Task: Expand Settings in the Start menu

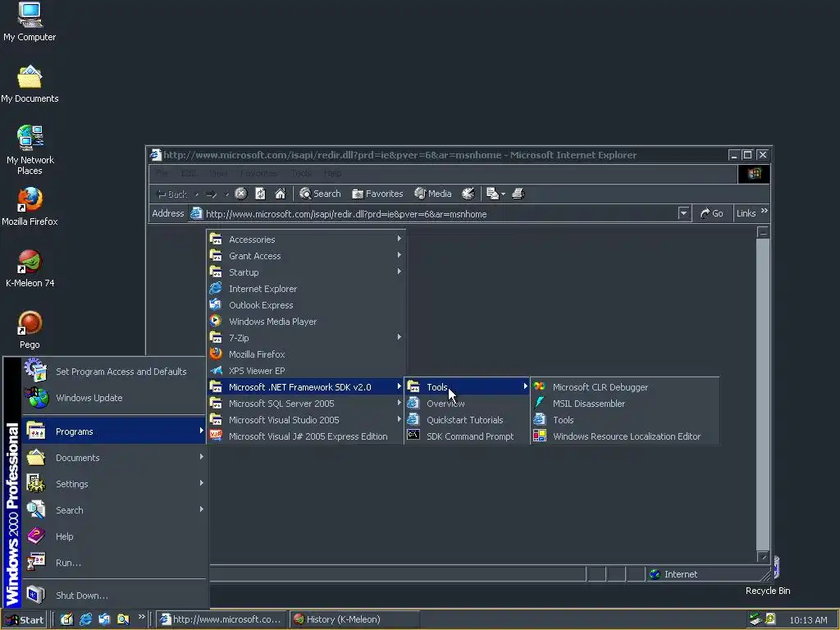Action: [113, 484]
